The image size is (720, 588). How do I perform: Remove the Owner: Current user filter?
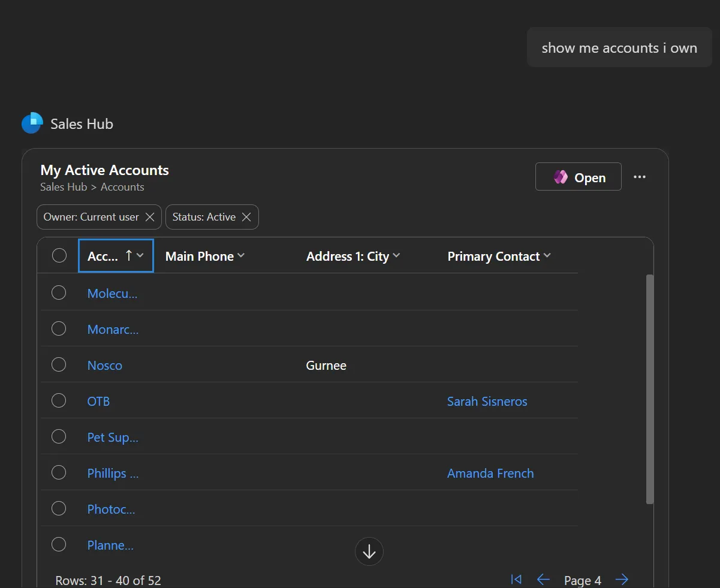pyautogui.click(x=150, y=217)
